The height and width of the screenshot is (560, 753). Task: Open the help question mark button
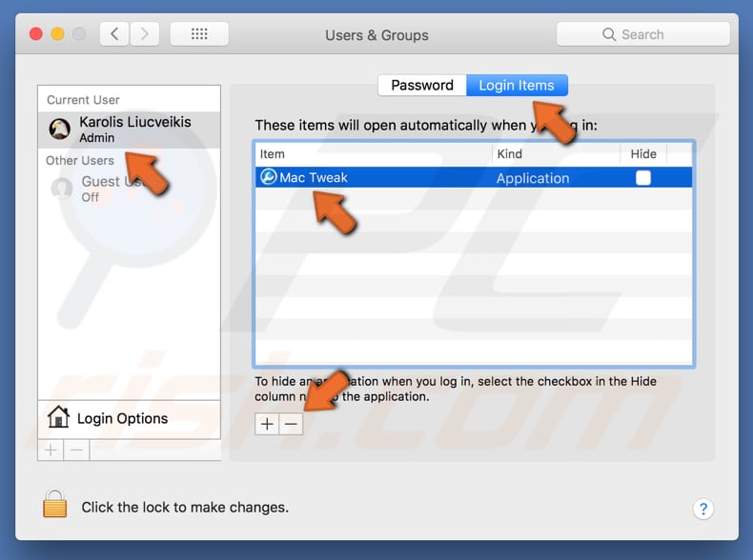[702, 508]
